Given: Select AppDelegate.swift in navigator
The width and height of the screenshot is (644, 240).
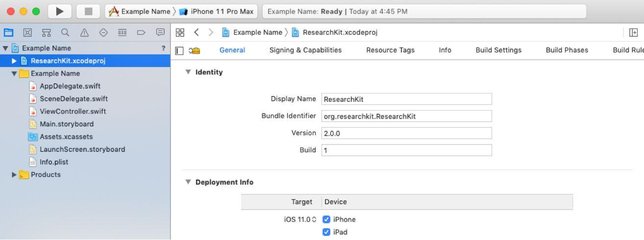Looking at the screenshot, I should click(85, 86).
